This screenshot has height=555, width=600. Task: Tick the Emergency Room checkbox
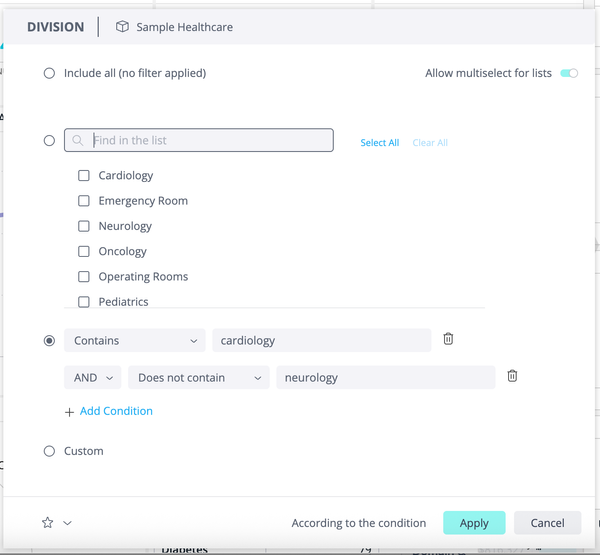click(84, 201)
